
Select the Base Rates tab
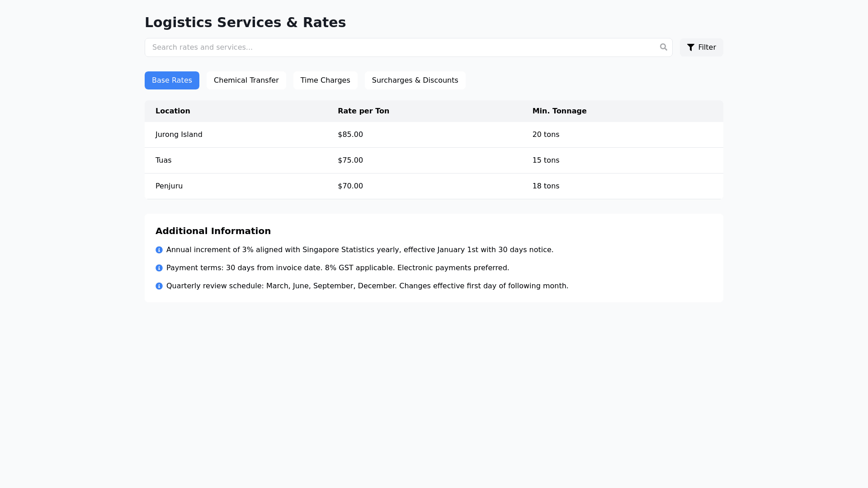click(172, 80)
